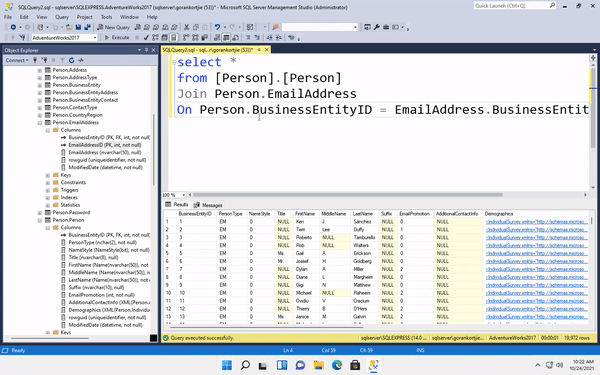Open Query Options icon
The image size is (600, 375).
pyautogui.click(x=164, y=38)
